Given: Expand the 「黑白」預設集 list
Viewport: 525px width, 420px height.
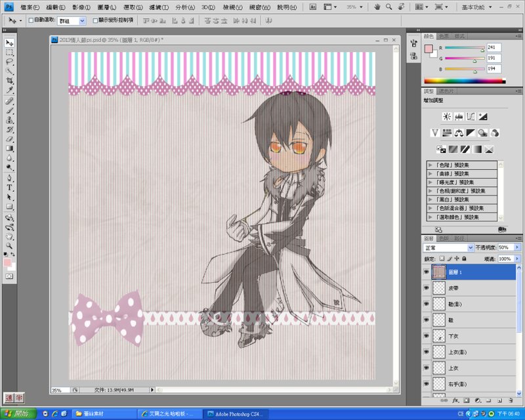Looking at the screenshot, I should coord(430,199).
